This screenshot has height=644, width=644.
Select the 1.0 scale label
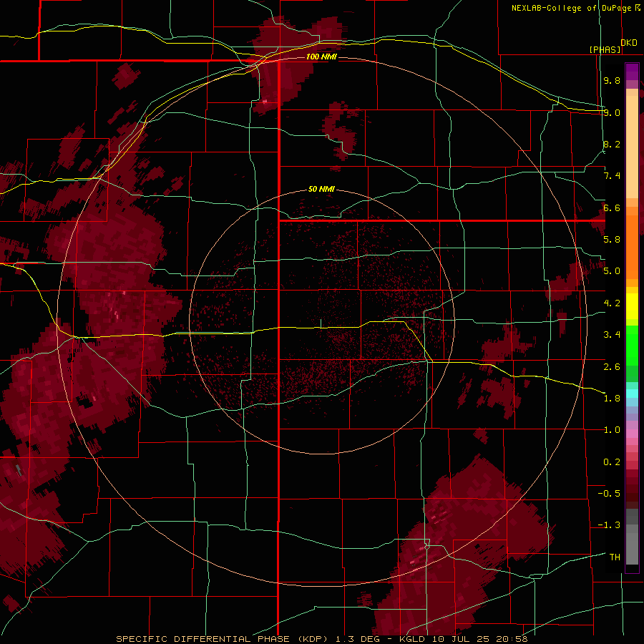click(x=612, y=430)
